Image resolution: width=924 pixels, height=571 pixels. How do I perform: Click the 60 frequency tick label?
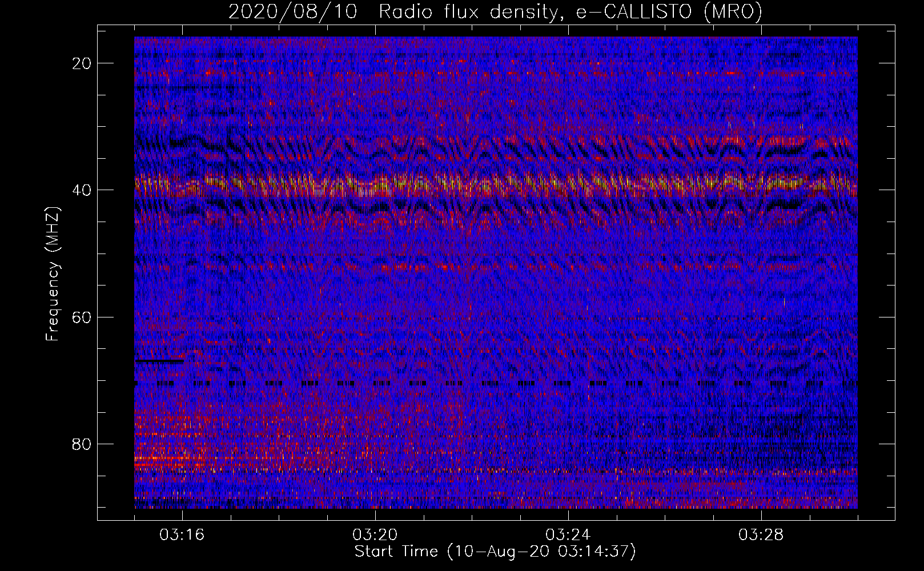(82, 317)
